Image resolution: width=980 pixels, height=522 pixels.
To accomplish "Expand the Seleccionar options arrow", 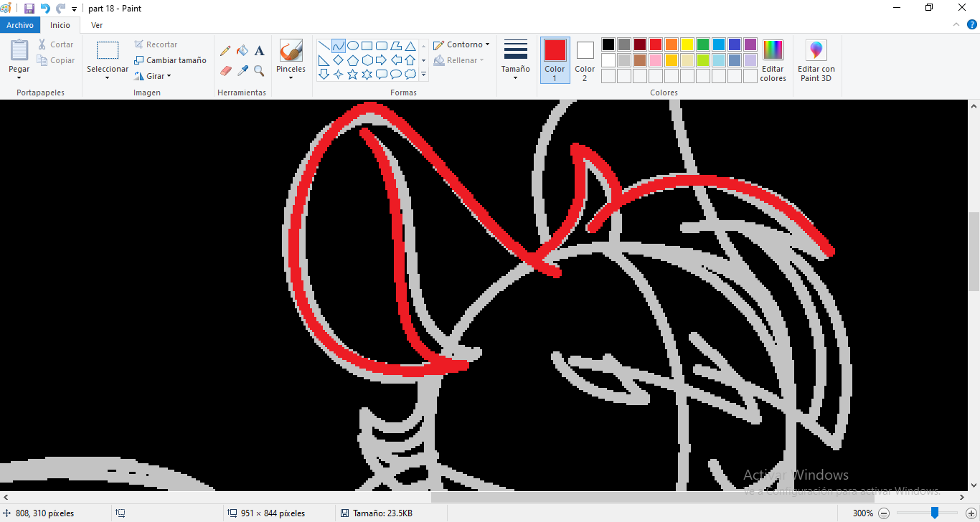I will point(108,77).
